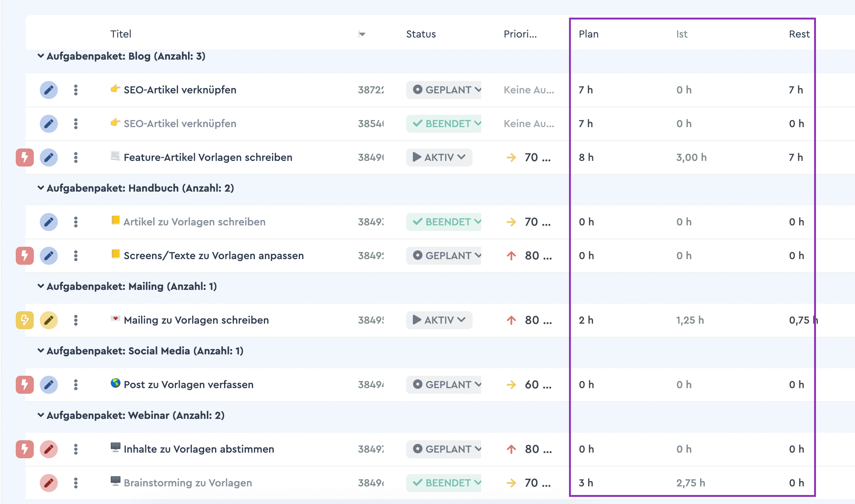Click Plan value 8 h of Feature-Artikel row

pos(586,157)
